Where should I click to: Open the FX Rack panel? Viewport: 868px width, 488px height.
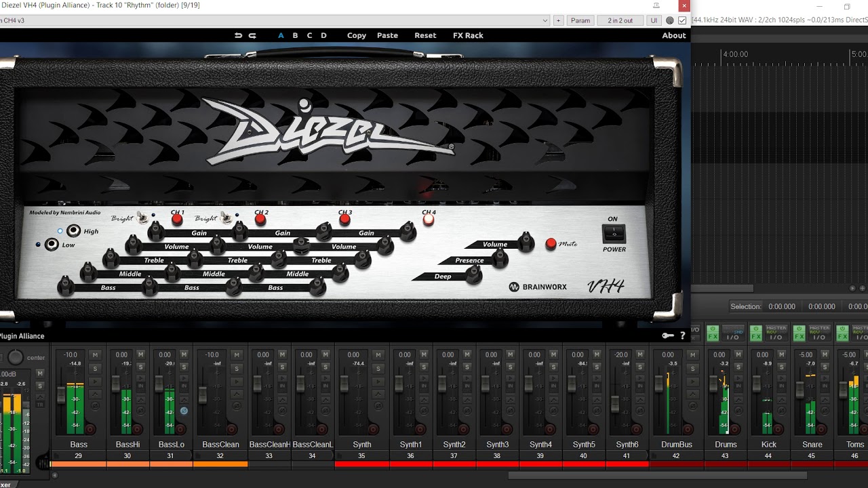pyautogui.click(x=468, y=35)
